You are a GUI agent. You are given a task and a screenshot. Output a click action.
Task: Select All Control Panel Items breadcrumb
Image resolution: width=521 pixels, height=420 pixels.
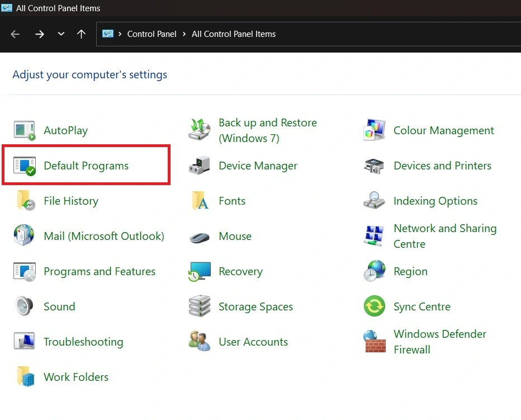tap(234, 34)
